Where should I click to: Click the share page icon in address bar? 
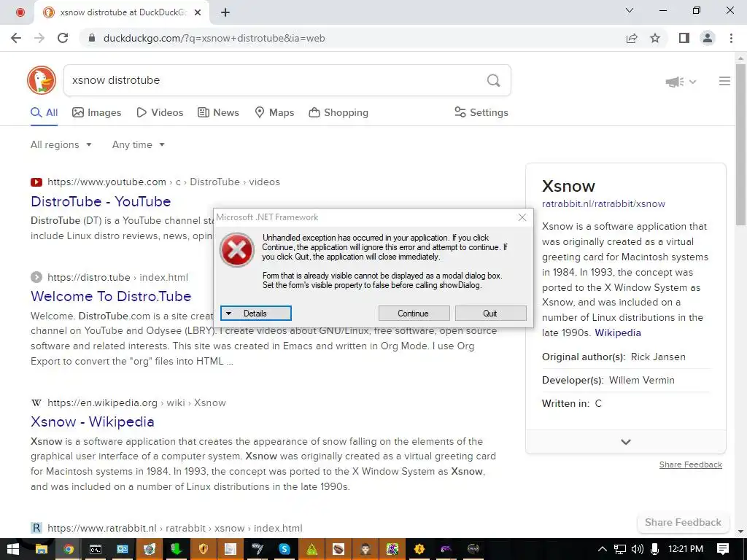click(x=632, y=38)
